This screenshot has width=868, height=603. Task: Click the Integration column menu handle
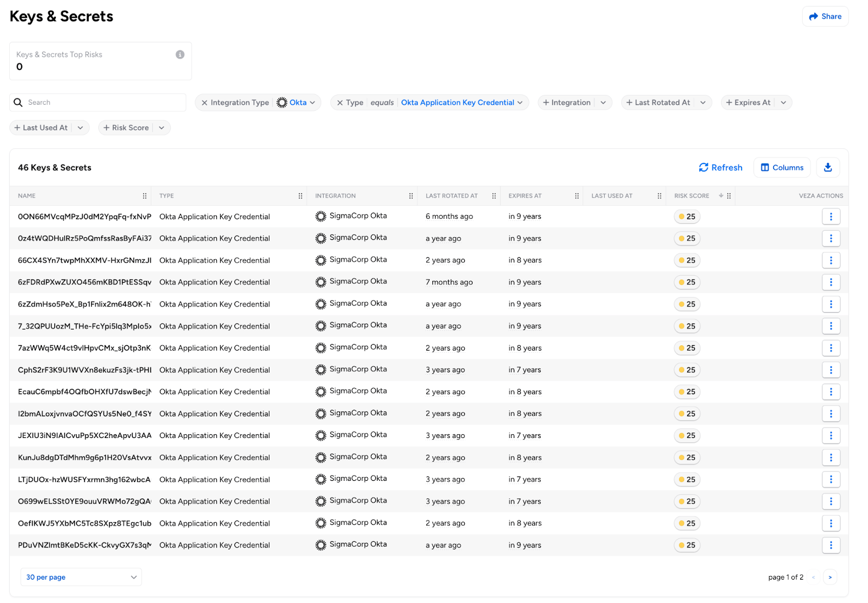[411, 196]
